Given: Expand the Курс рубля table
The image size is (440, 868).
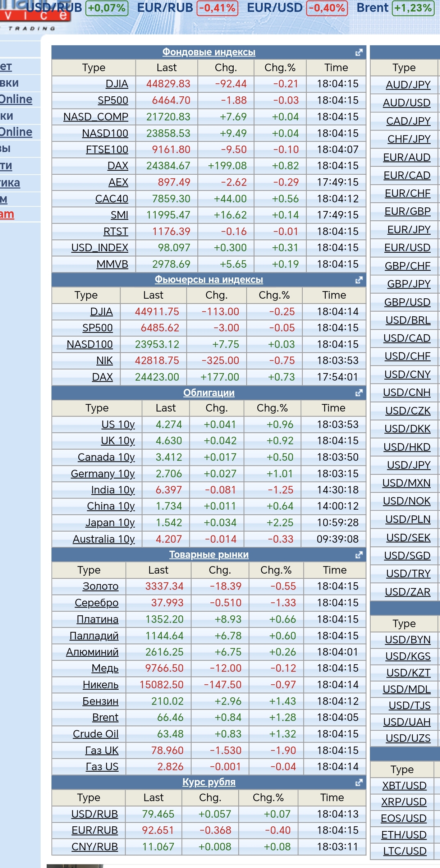Looking at the screenshot, I should click(x=358, y=782).
